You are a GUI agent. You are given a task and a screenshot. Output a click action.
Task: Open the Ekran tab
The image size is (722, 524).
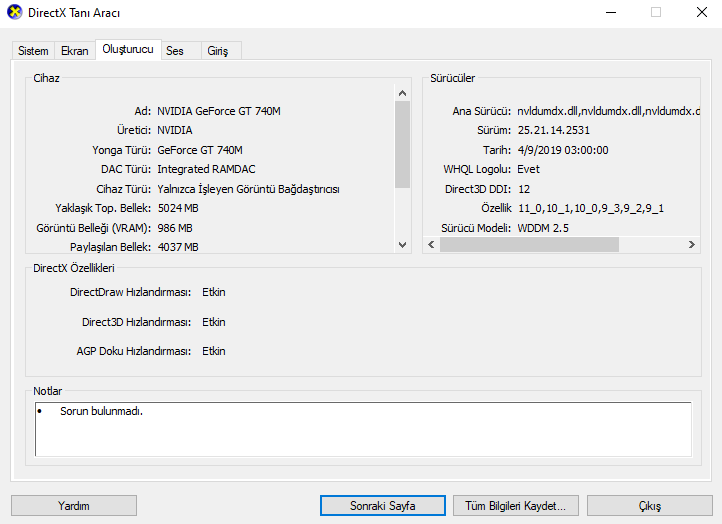(x=75, y=51)
